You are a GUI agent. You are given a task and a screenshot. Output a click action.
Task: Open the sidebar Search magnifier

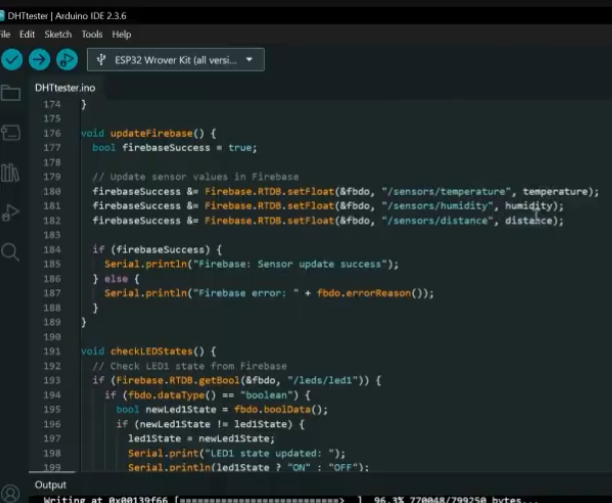pyautogui.click(x=10, y=252)
